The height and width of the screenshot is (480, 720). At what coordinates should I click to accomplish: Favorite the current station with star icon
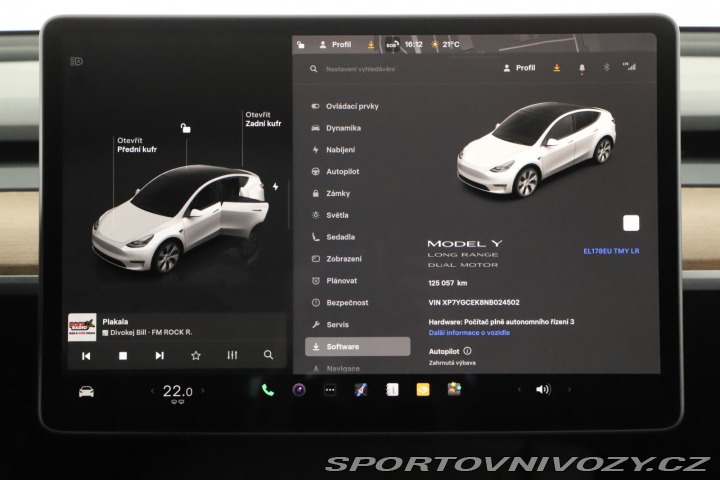coord(196,356)
